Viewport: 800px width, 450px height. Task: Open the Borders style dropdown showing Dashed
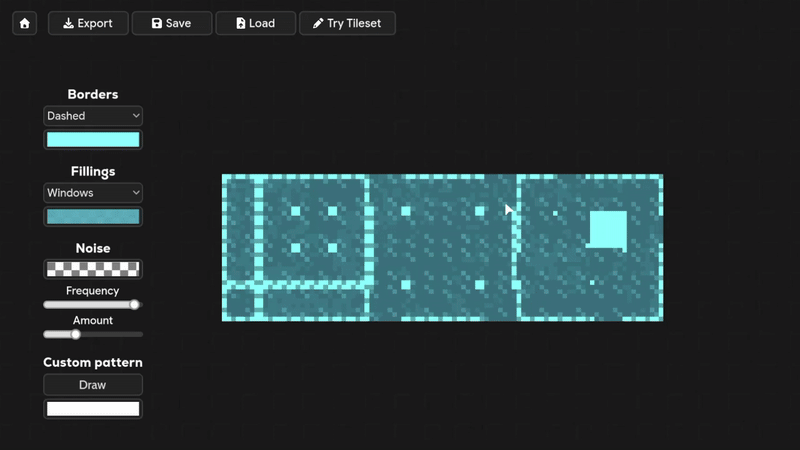point(93,116)
